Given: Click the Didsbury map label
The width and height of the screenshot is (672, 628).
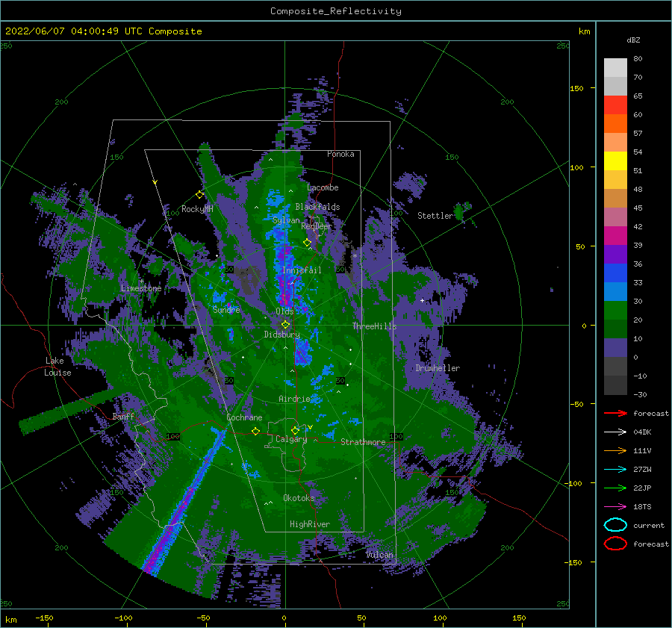Looking at the screenshot, I should pyautogui.click(x=282, y=335).
